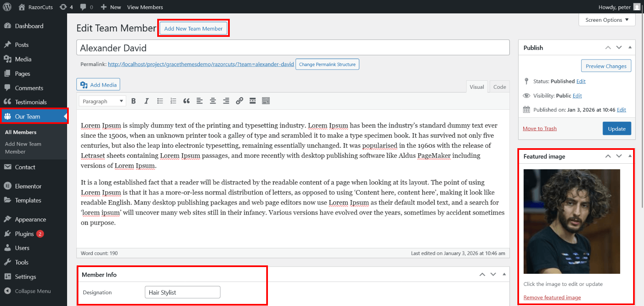Open Testimonials in the sidebar menu
Viewport: 644px width, 306px height.
tap(31, 102)
